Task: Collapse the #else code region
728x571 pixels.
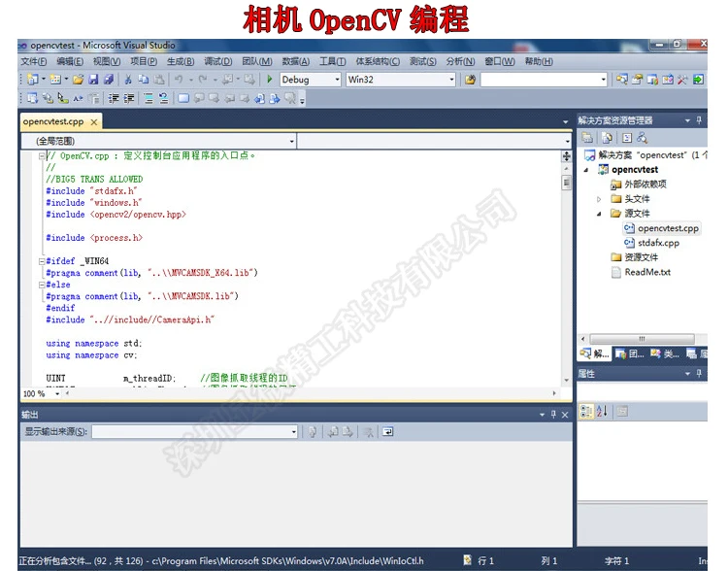Action: (x=42, y=285)
